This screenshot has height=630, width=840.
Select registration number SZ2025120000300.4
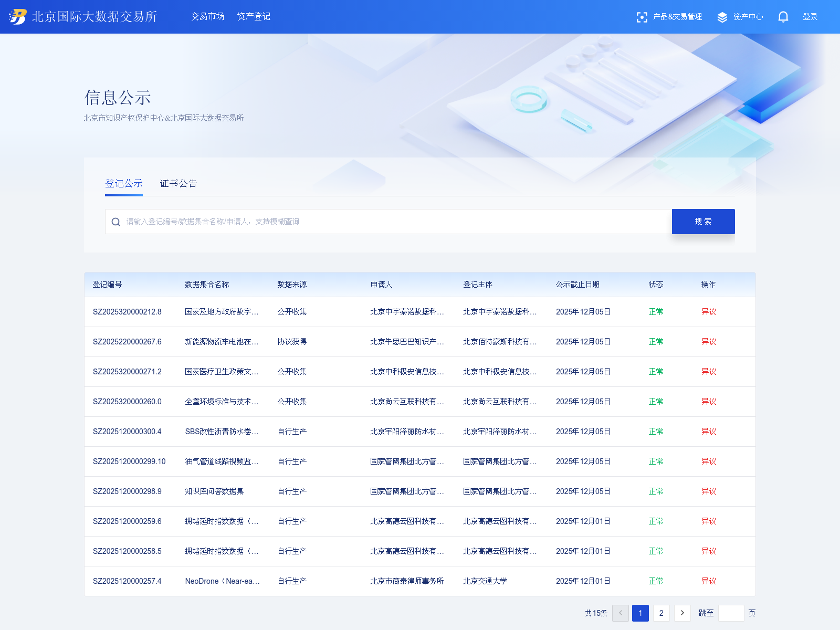click(127, 432)
